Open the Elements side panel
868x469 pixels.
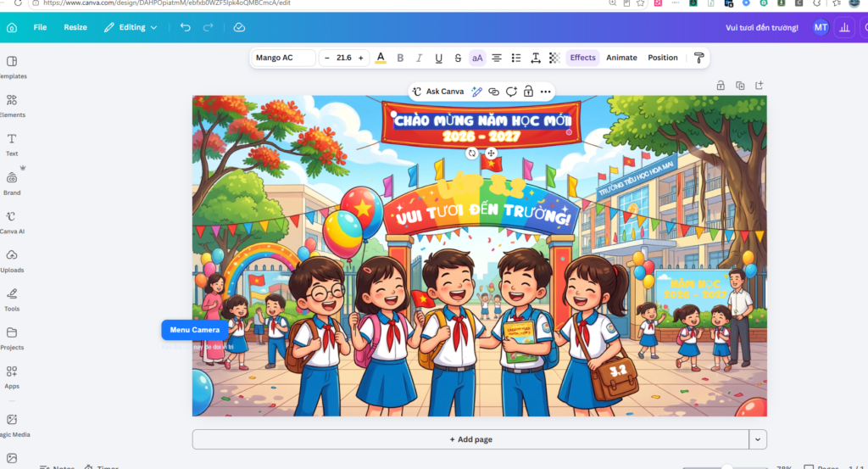pyautogui.click(x=12, y=106)
